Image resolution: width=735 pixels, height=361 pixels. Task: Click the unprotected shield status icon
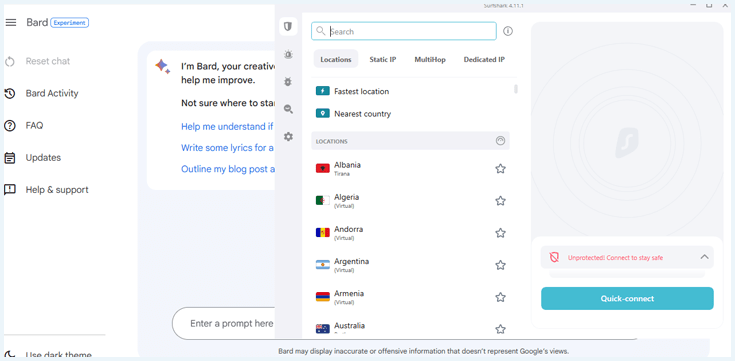coord(554,257)
